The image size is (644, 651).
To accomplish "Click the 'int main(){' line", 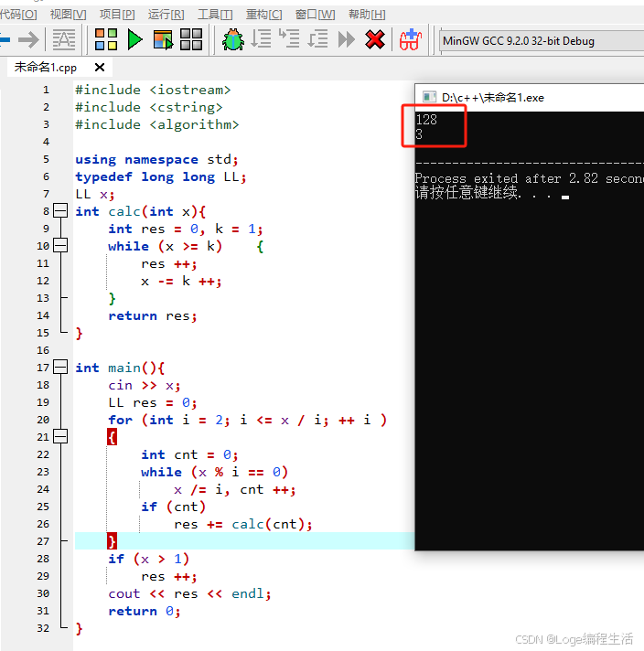I will pos(120,368).
